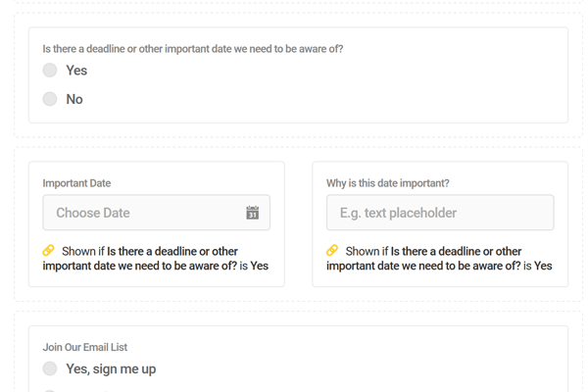The height and width of the screenshot is (392, 588).
Task: Choose 'Yes, sign me up' radio option
Action: click(x=50, y=368)
